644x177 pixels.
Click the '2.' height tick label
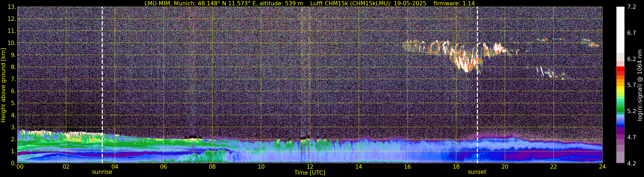click(x=13, y=139)
